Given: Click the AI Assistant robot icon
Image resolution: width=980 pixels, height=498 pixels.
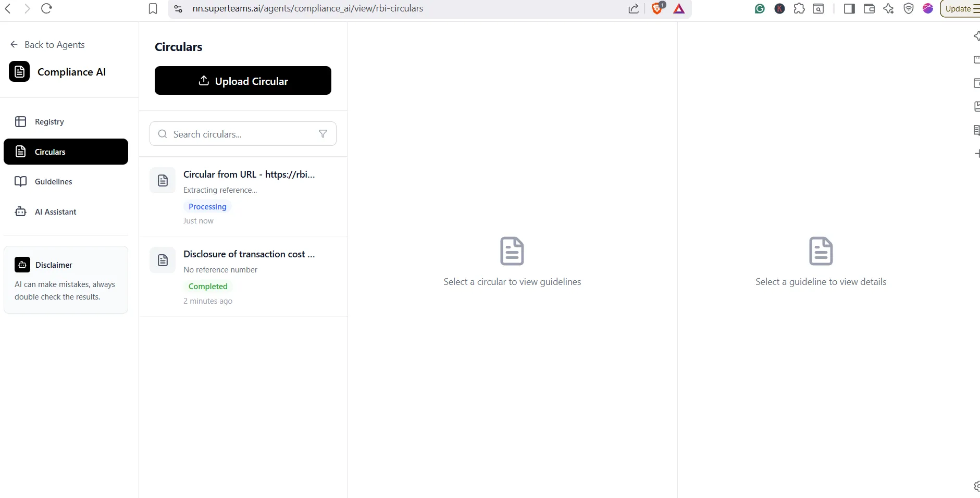Looking at the screenshot, I should point(20,211).
